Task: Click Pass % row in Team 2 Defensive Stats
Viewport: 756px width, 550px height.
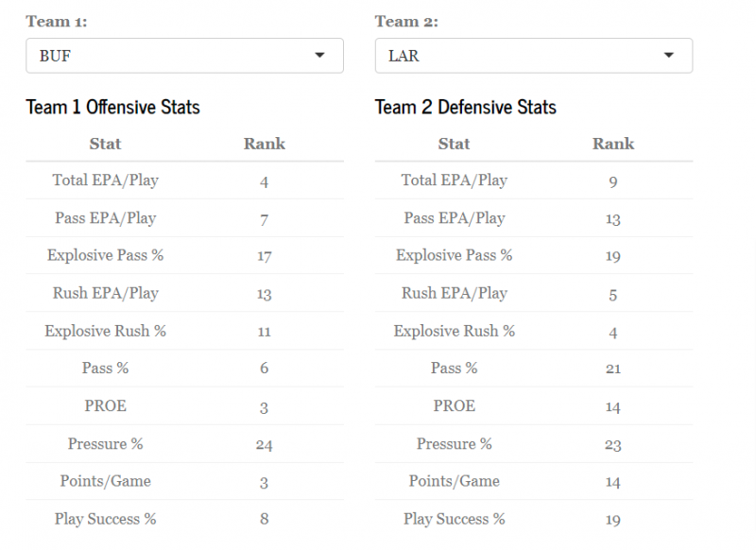Action: click(x=454, y=369)
